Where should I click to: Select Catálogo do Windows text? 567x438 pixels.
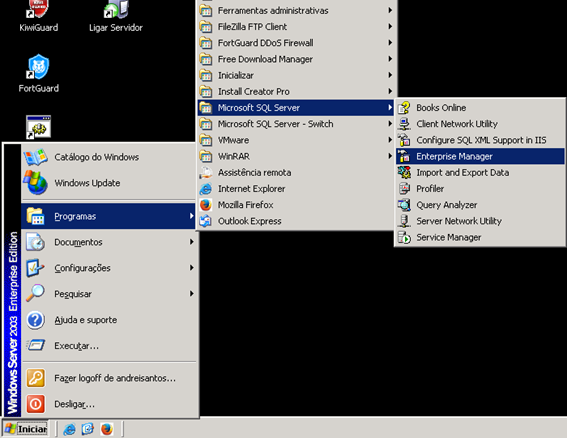(97, 157)
